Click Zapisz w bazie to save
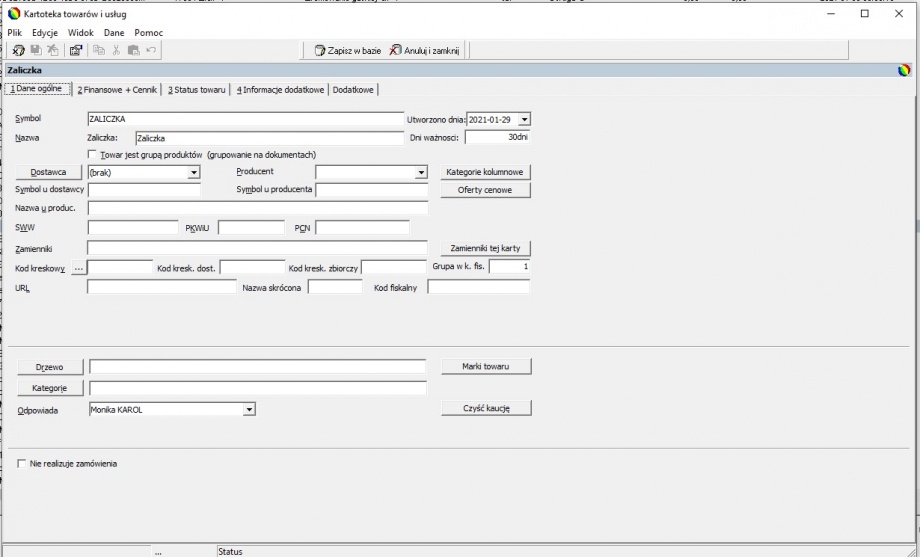Viewport: 920px width, 557px height. 348,50
